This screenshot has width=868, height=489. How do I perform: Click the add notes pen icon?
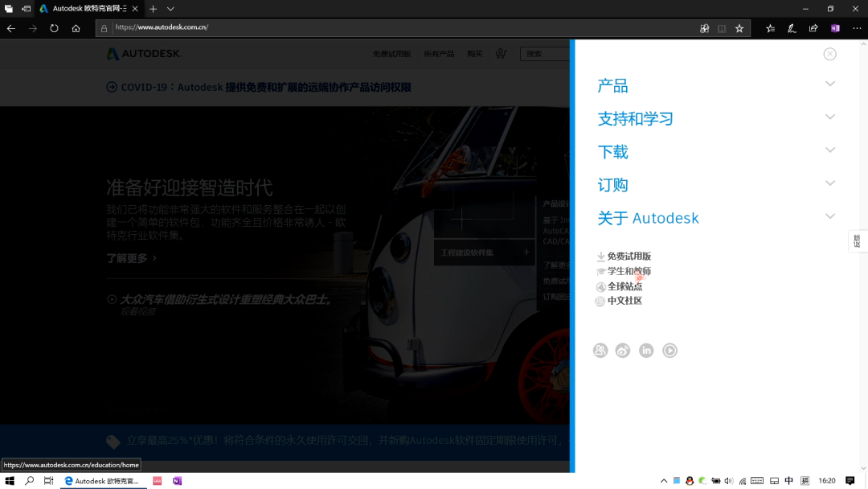[792, 28]
